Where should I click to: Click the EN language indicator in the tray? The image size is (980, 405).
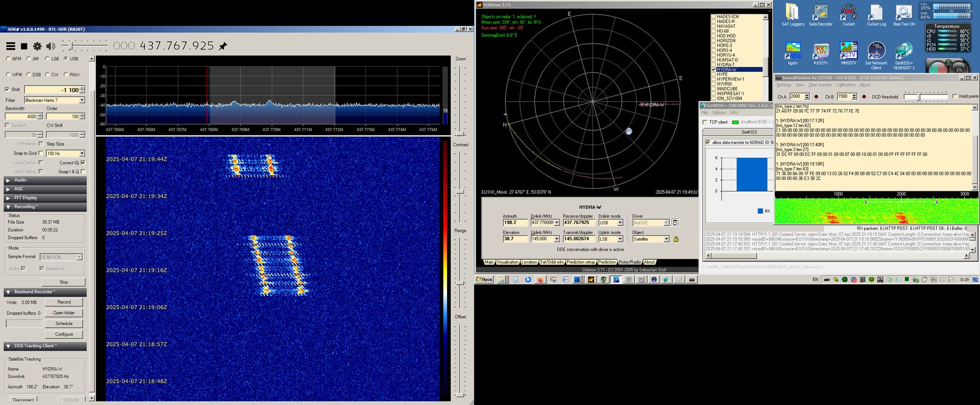point(815,280)
